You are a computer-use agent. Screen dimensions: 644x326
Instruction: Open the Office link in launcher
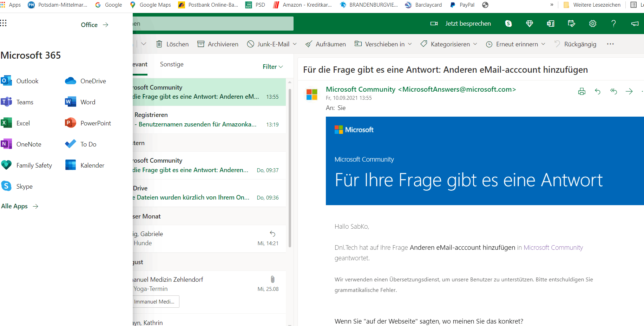94,25
